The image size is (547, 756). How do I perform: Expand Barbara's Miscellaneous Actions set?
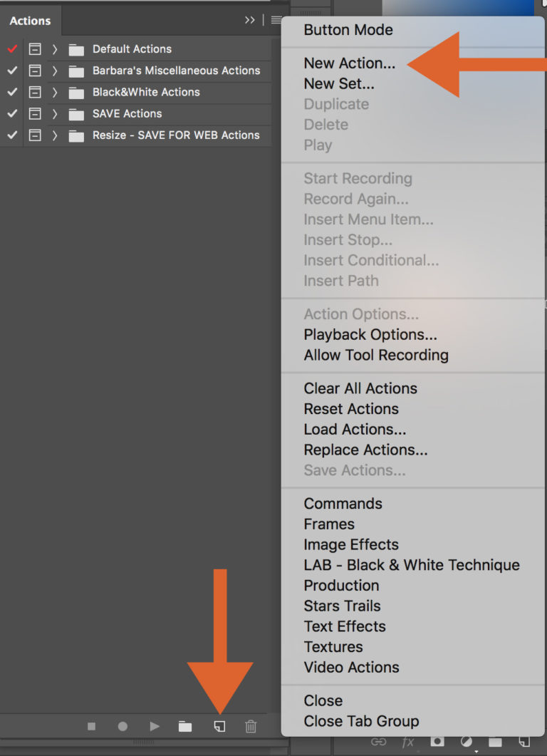click(x=55, y=71)
